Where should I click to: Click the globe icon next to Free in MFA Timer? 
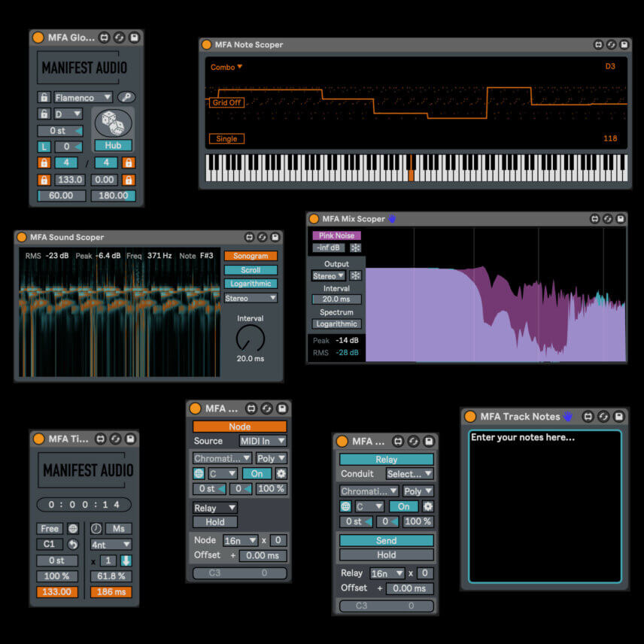[73, 529]
